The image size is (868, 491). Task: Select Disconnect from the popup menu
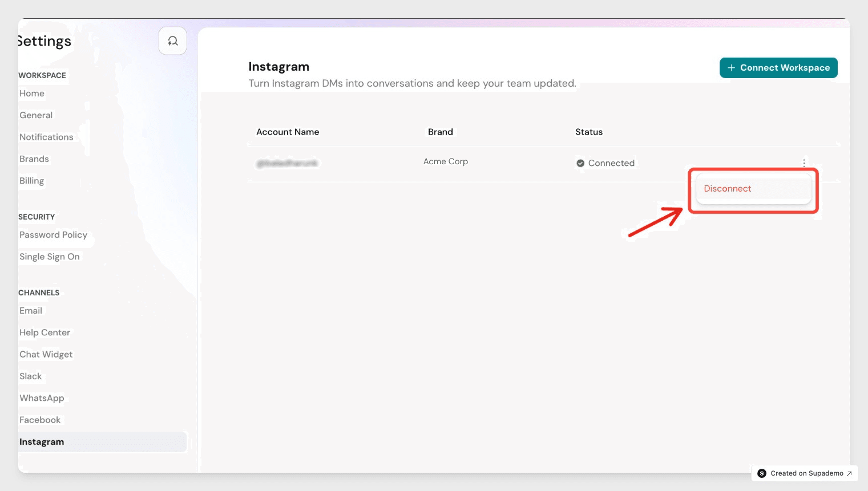[753, 189]
